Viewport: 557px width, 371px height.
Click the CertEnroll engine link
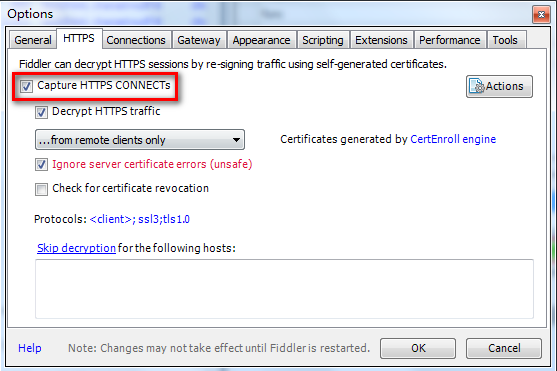pos(453,139)
